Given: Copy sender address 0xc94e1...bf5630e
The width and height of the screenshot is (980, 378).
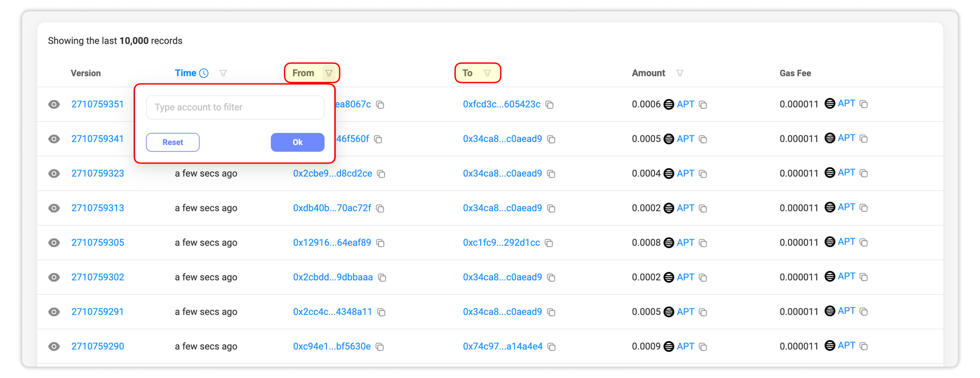Looking at the screenshot, I should coord(380,347).
